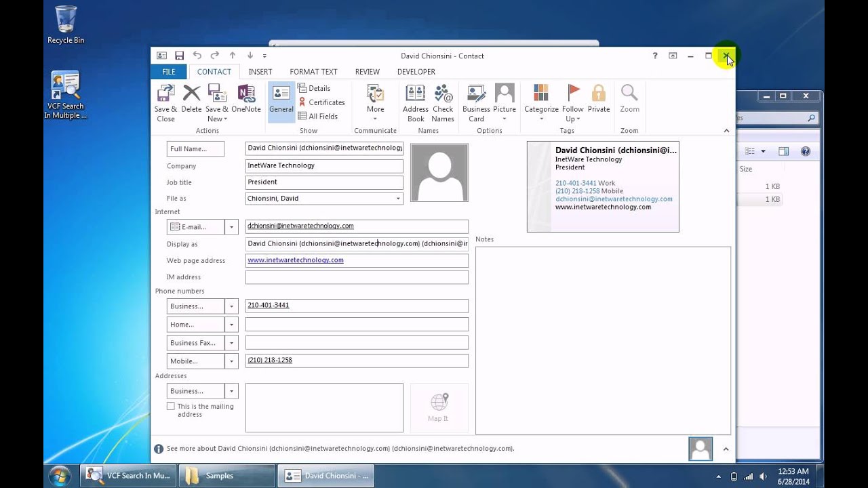The image size is (868, 488).
Task: Click the E-mail... button
Action: pyautogui.click(x=195, y=227)
